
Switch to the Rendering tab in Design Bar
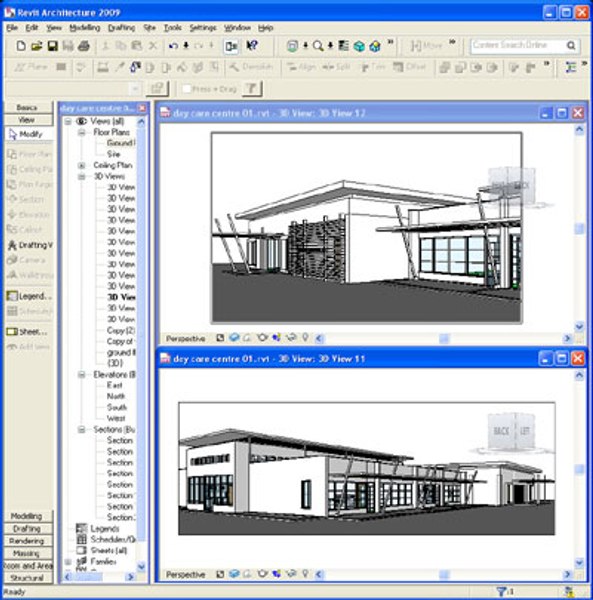click(x=27, y=541)
